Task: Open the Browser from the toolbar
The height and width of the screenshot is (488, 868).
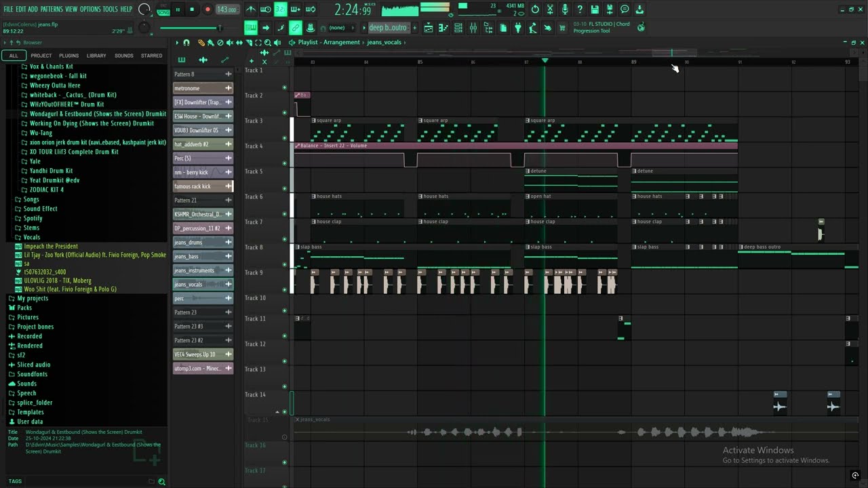Action: coord(488,28)
